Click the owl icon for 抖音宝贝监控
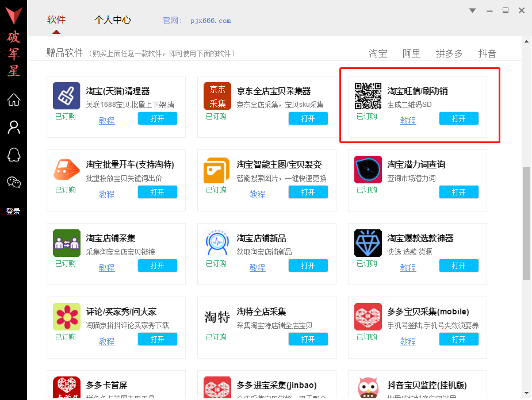The image size is (532, 400). click(x=368, y=387)
